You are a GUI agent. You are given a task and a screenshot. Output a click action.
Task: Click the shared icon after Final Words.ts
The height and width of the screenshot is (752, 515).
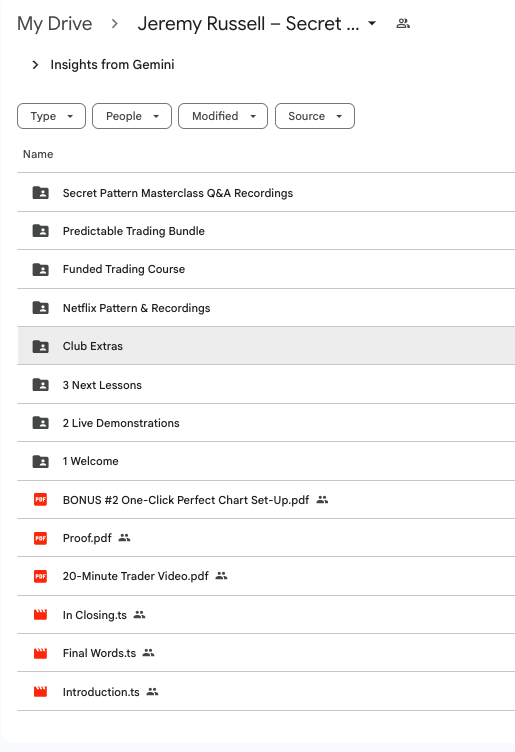[149, 653]
